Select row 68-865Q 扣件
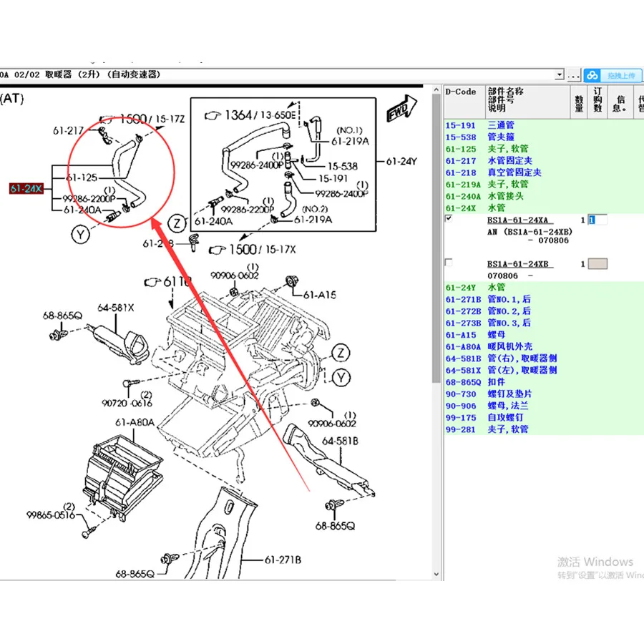This screenshot has width=644, height=644. (x=544, y=382)
